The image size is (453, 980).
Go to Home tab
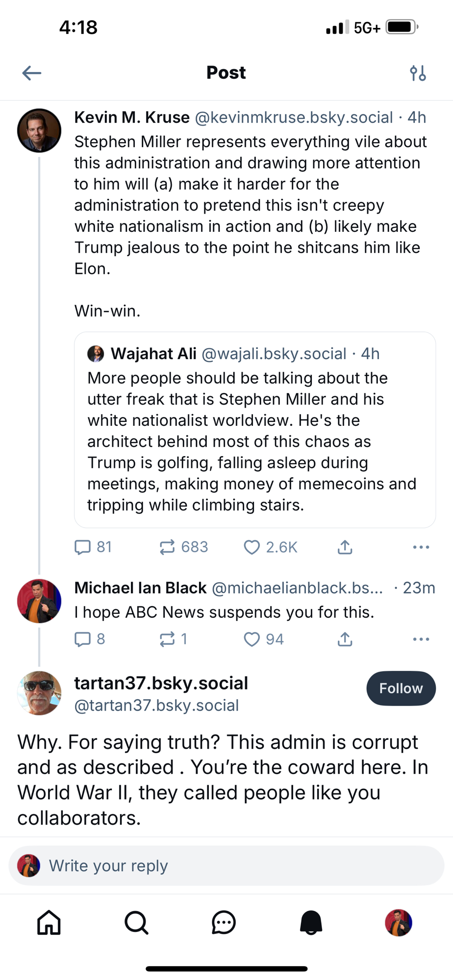pyautogui.click(x=49, y=923)
